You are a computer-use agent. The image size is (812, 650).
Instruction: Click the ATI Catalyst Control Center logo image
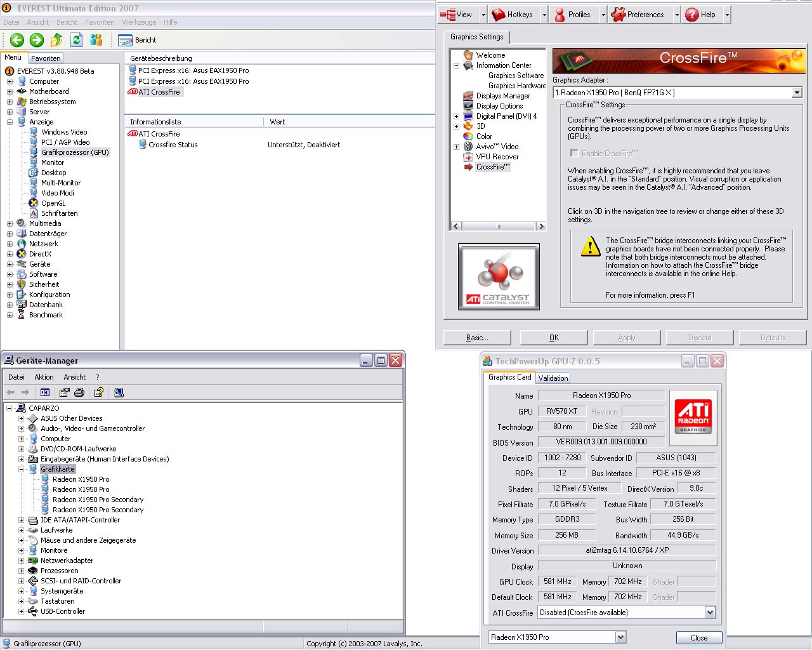click(x=499, y=277)
